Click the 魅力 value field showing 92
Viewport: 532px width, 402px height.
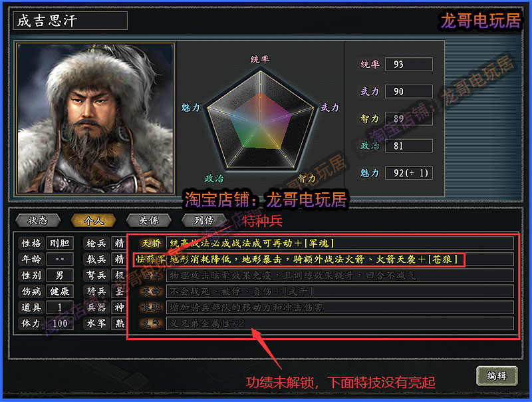click(x=409, y=173)
